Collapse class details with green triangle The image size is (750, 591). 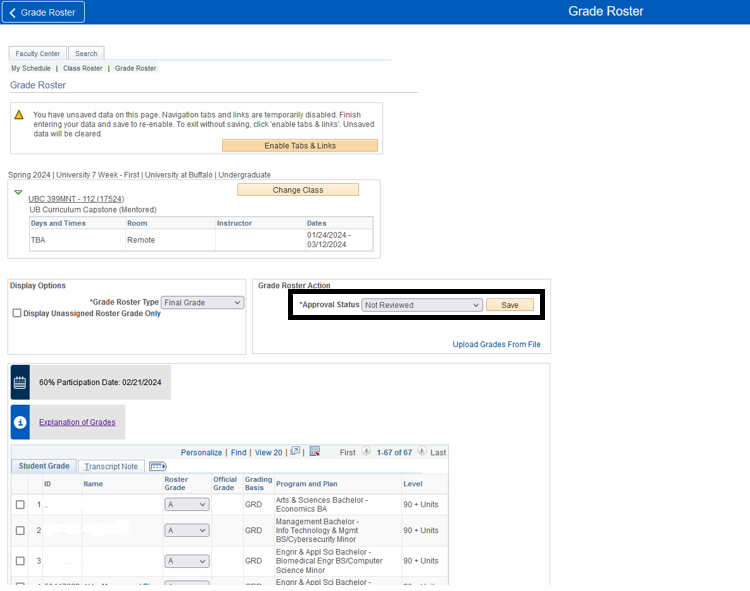point(18,192)
